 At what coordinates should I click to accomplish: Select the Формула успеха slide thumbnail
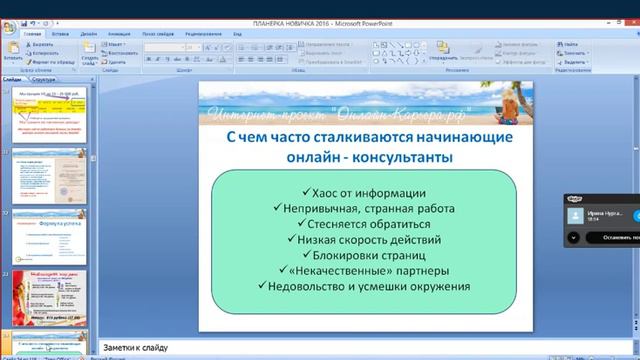[49, 237]
